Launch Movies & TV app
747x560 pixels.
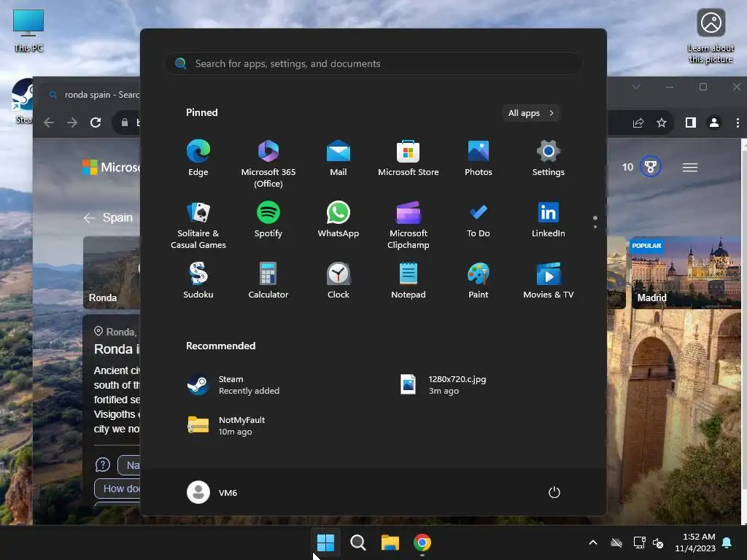(x=549, y=281)
